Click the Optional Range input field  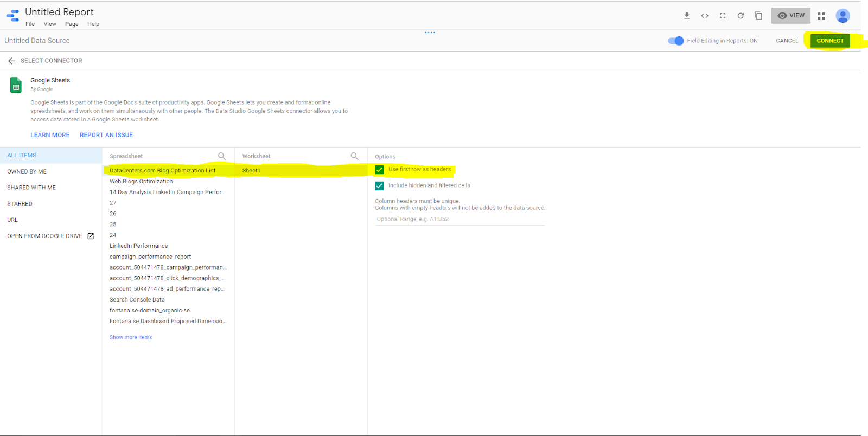[459, 219]
